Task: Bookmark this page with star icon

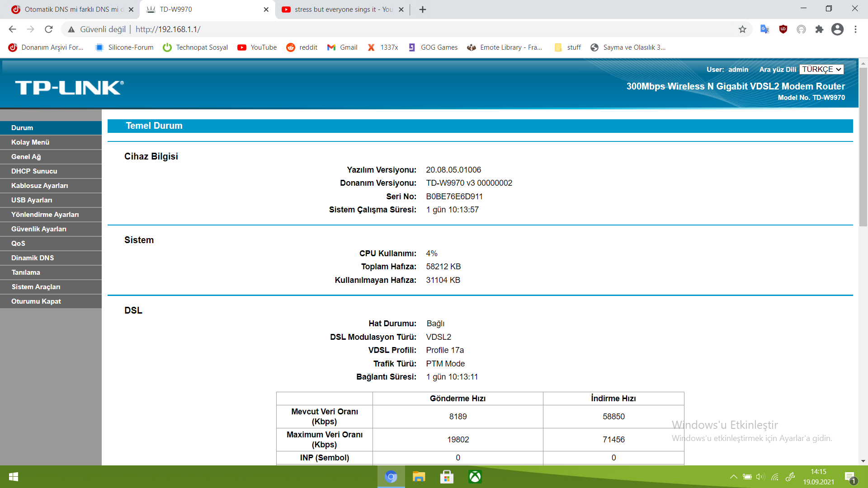Action: coord(742,29)
